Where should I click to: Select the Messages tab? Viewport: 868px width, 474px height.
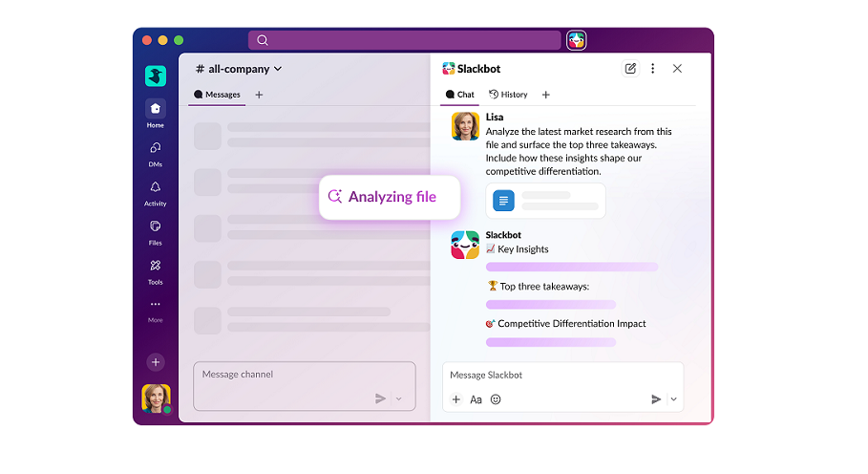coord(218,95)
